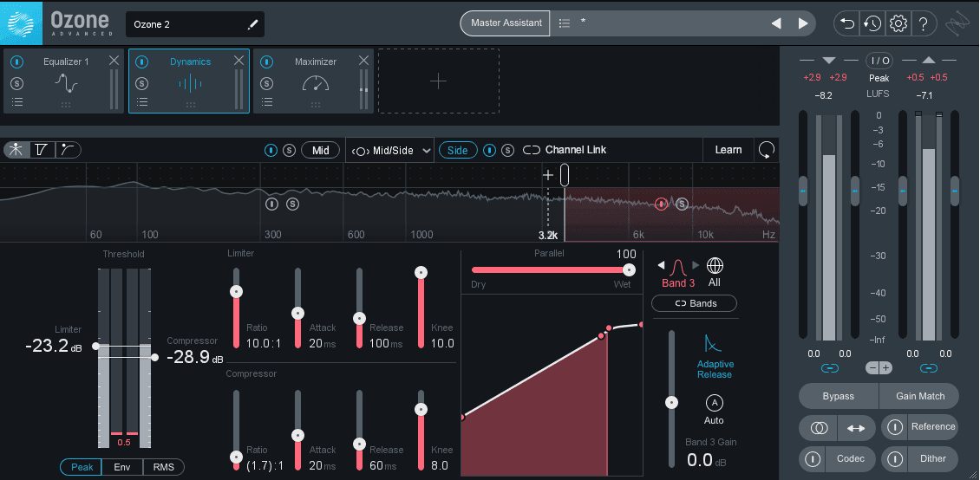This screenshot has height=480, width=980.
Task: Solo the Mid channel
Action: click(x=289, y=150)
